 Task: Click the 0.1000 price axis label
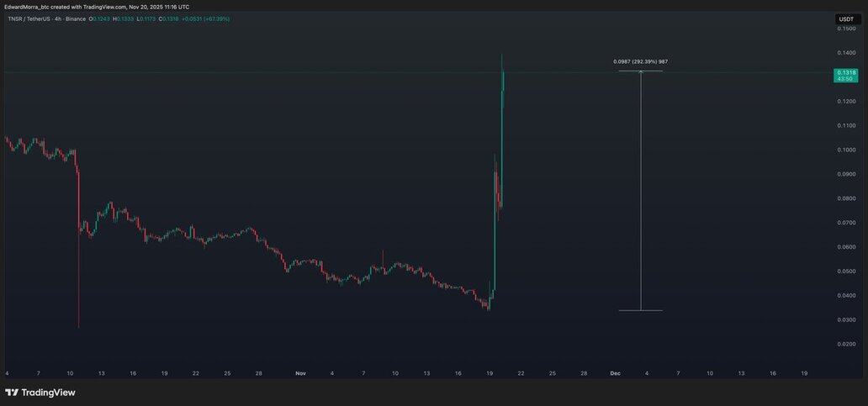(x=845, y=150)
